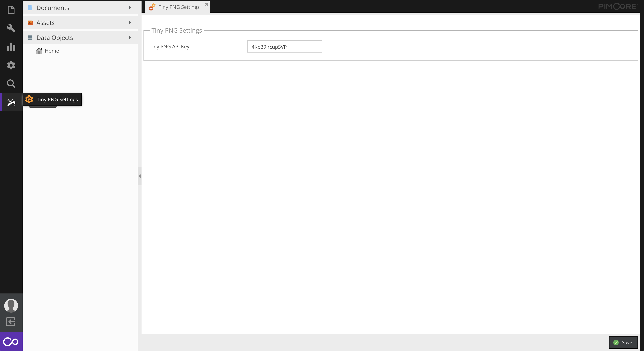The height and width of the screenshot is (351, 644).
Task: Click the Tiny PNG panda sidebar icon
Action: point(11,102)
